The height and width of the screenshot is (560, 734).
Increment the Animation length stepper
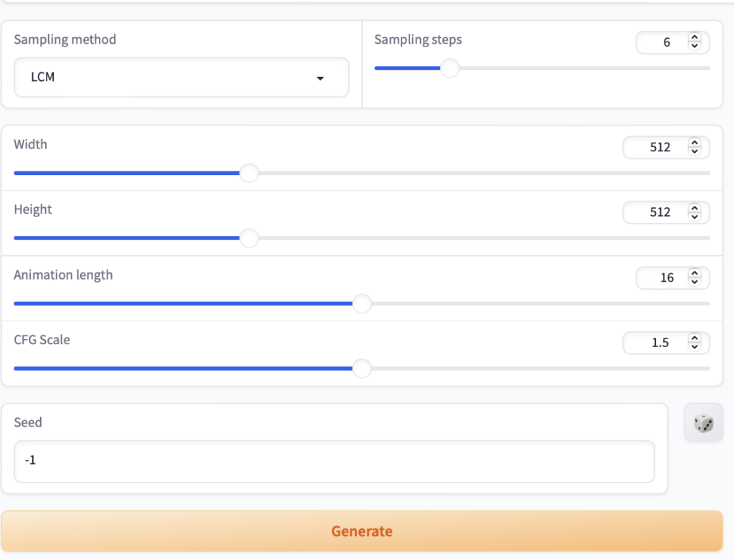tap(694, 273)
